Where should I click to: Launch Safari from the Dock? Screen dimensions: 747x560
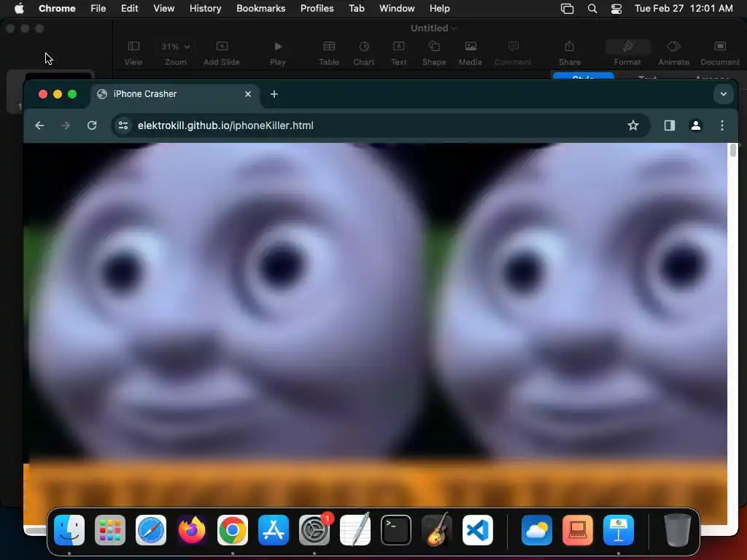(x=151, y=530)
